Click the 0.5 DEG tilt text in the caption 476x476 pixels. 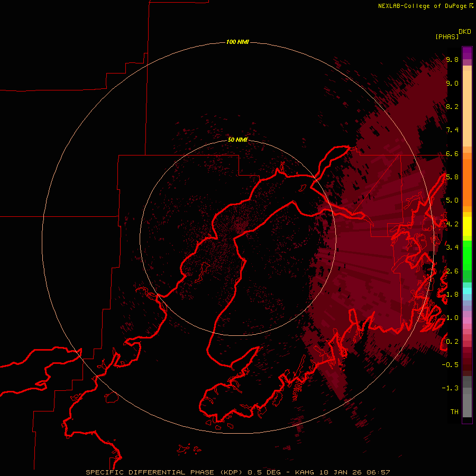click(264, 472)
